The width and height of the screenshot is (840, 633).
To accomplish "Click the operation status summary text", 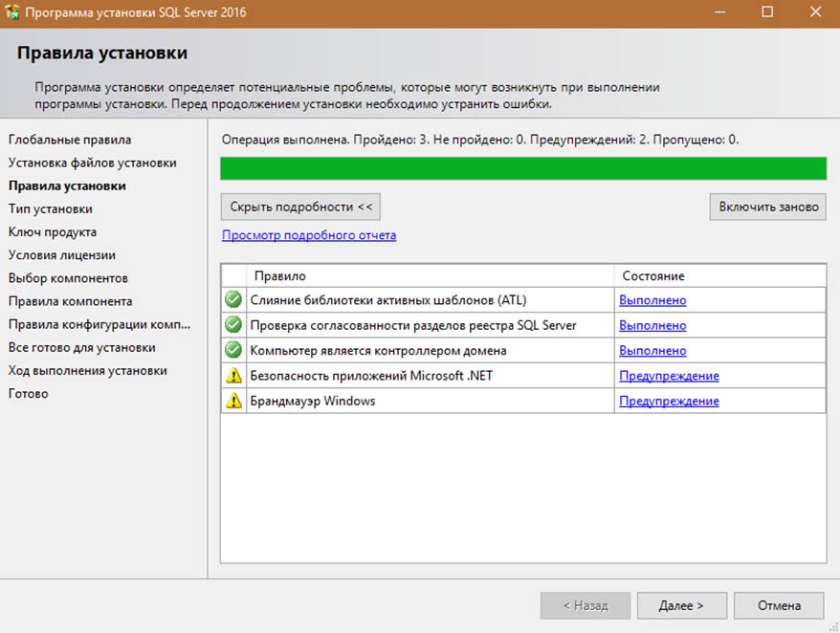I will [x=480, y=140].
